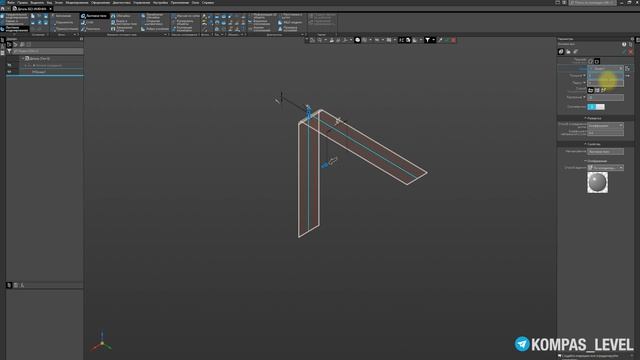Click the highlighted Листовое тело command
Viewport: 640px width, 360px height.
(x=94, y=16)
